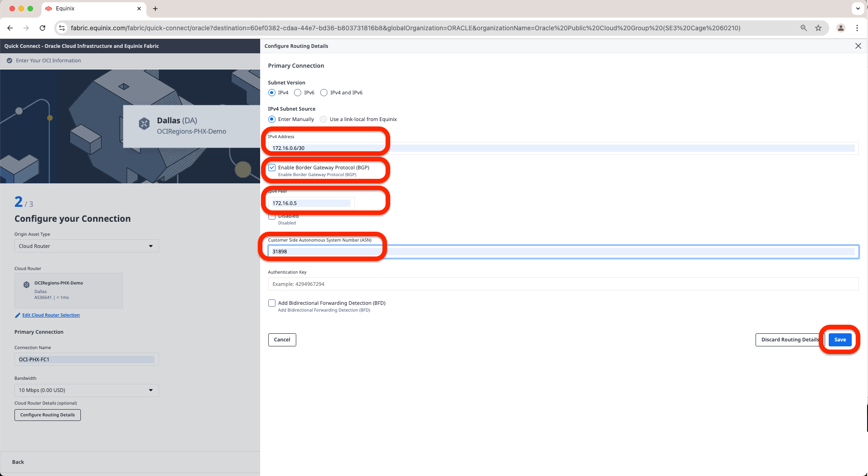Click the Dallas (DA) location card
Viewport: 868px width, 476px height.
(192, 126)
